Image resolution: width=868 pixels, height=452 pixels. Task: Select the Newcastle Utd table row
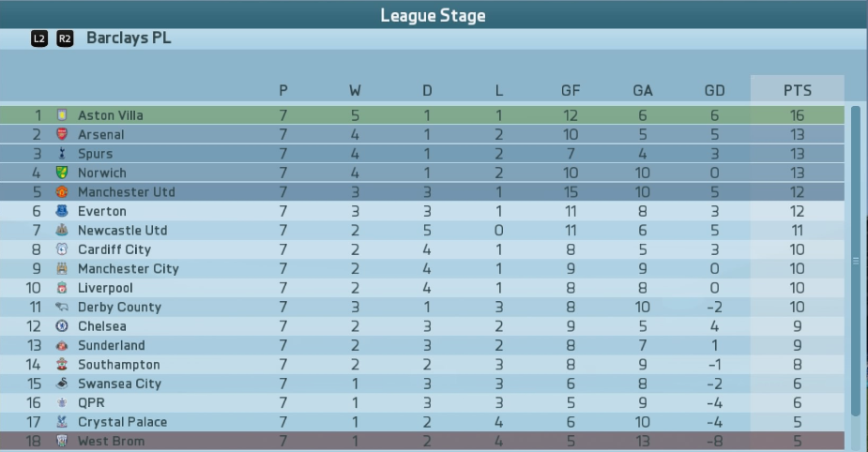tap(422, 230)
